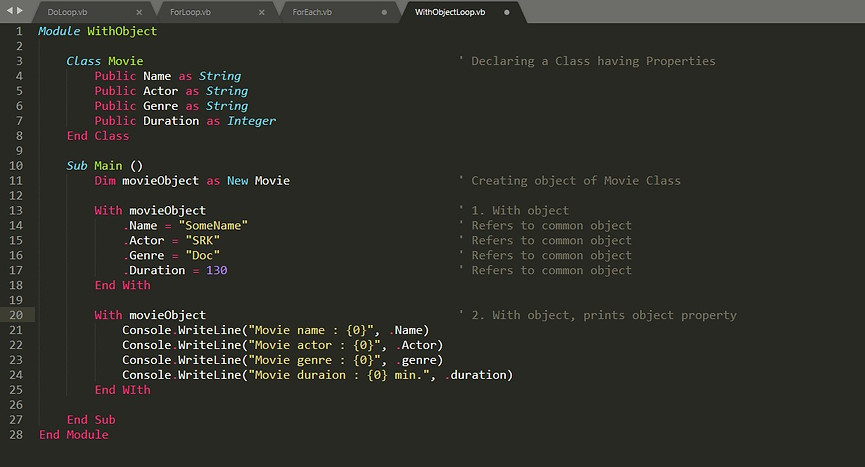Click comment 'Declaring a Class having Properties'

tap(587, 61)
